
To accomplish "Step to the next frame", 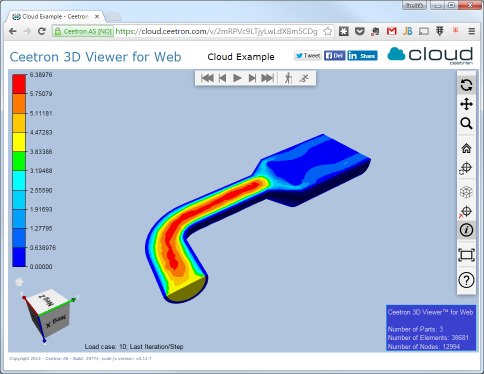I will click(252, 78).
